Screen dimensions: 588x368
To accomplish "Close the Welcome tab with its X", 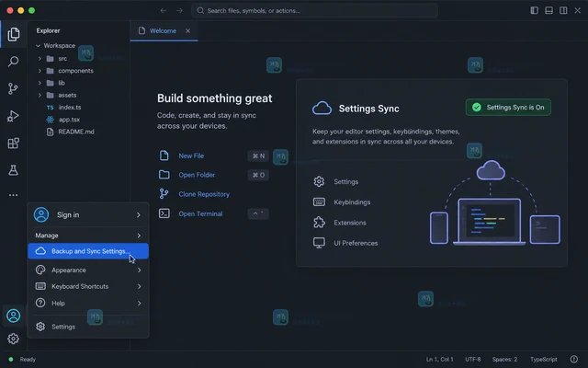I will [187, 30].
